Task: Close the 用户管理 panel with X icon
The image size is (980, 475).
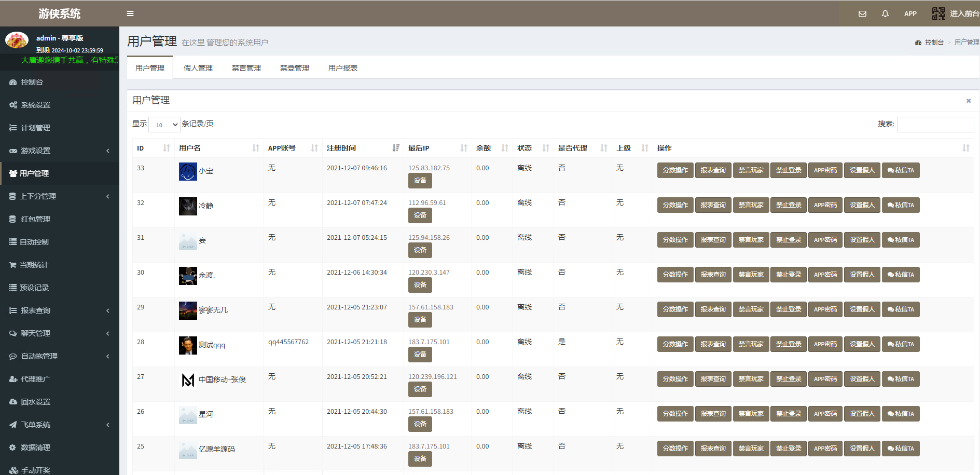Action: [x=968, y=101]
